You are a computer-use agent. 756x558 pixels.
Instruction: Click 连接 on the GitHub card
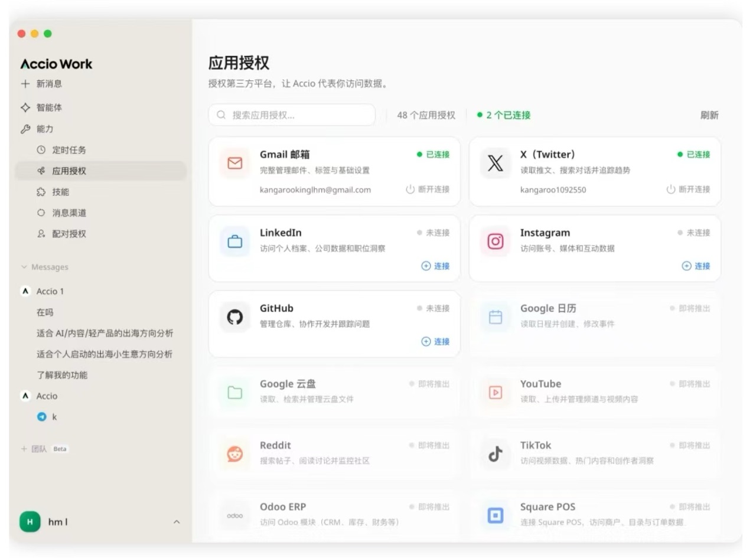435,342
